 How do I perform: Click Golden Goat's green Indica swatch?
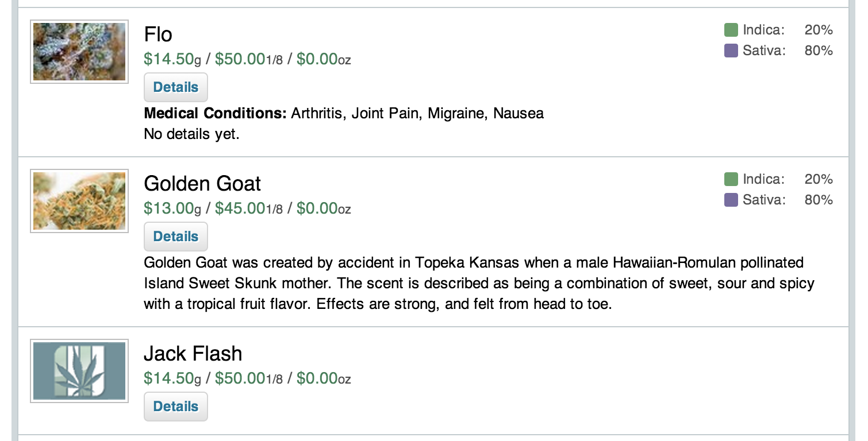point(731,179)
